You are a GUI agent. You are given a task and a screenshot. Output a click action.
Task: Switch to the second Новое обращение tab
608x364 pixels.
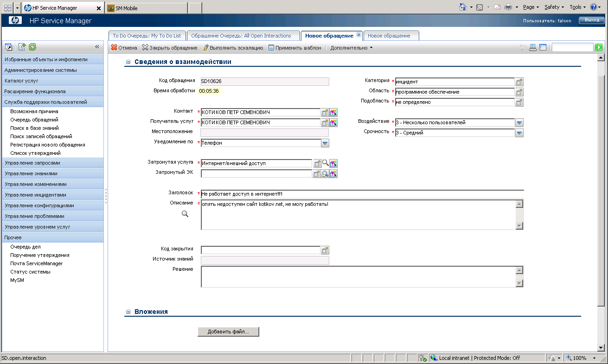click(391, 36)
